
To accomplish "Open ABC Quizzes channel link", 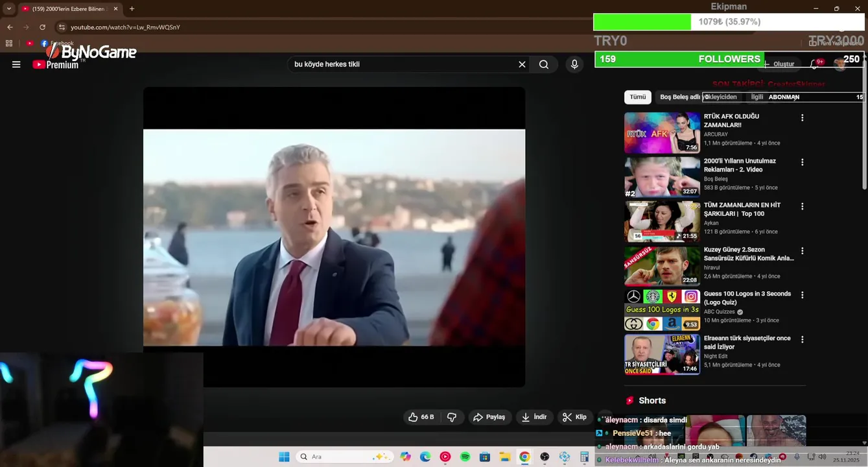I will (720, 311).
